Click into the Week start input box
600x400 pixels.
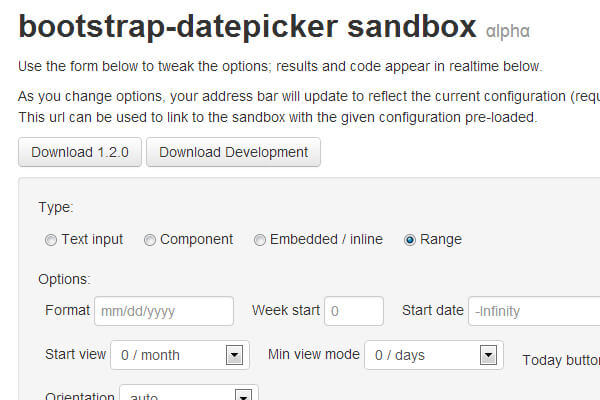point(353,311)
